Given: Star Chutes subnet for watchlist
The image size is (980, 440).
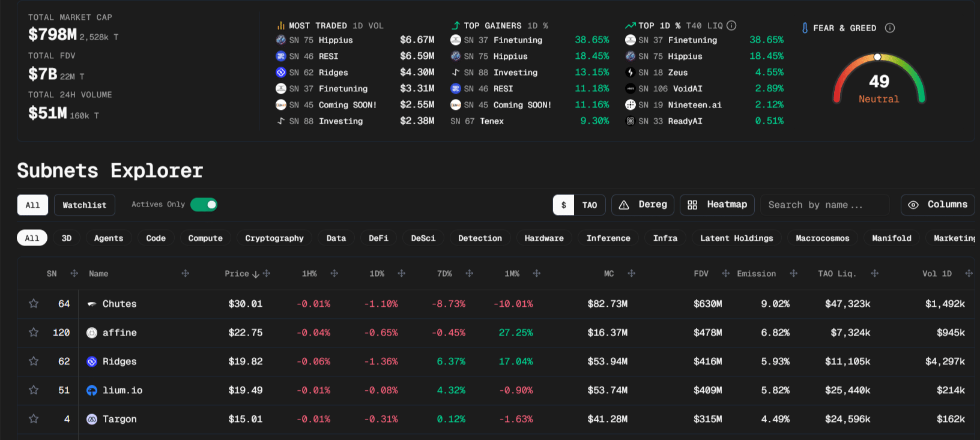Looking at the screenshot, I should click(34, 304).
